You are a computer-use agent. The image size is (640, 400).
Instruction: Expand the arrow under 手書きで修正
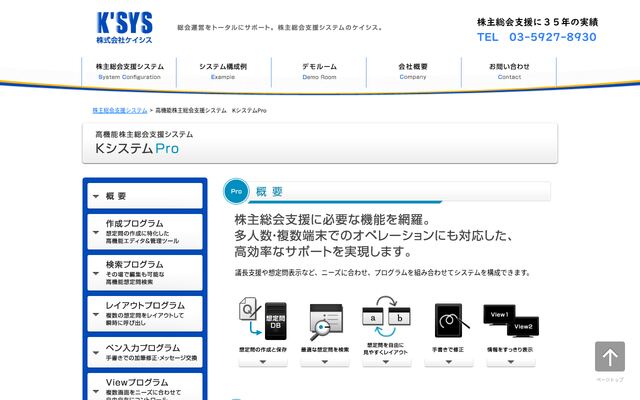pos(449,362)
